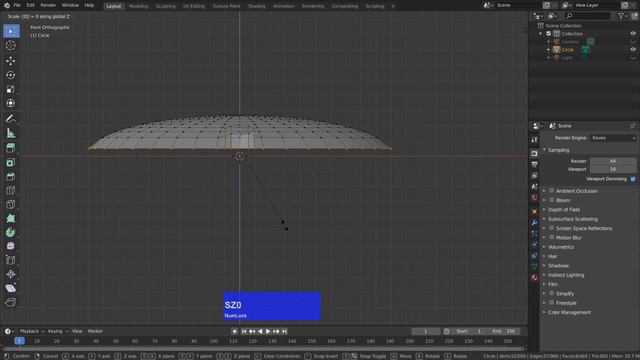Hide the Circle object with its eye icon

633,49
